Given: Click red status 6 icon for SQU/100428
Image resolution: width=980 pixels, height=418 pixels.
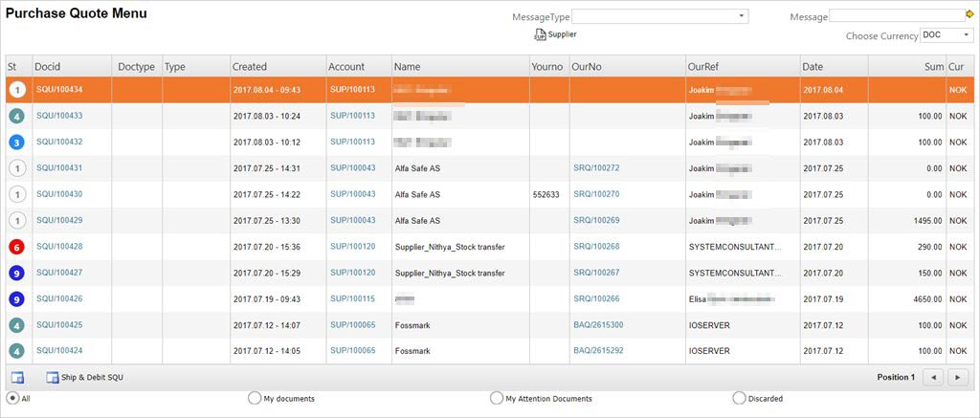Looking at the screenshot, I should click(x=16, y=247).
